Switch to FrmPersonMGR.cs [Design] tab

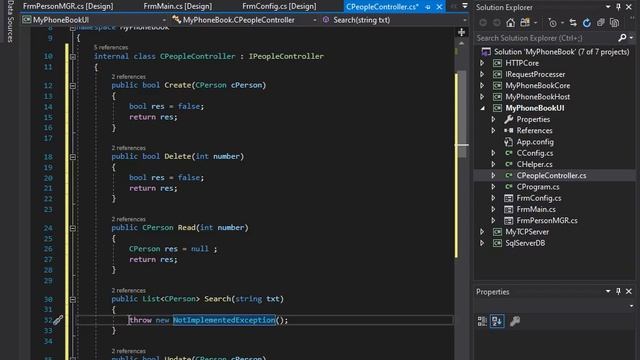pyautogui.click(x=68, y=6)
